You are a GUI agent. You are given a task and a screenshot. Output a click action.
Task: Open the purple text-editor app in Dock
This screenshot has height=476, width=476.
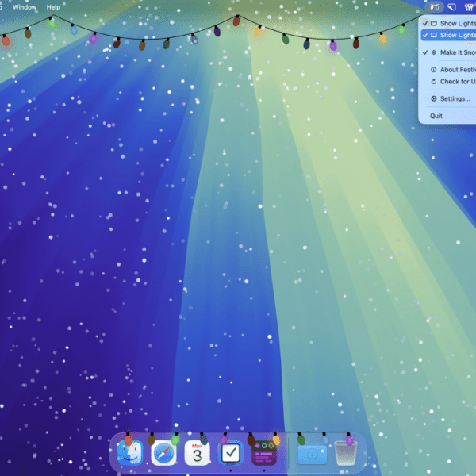264,453
